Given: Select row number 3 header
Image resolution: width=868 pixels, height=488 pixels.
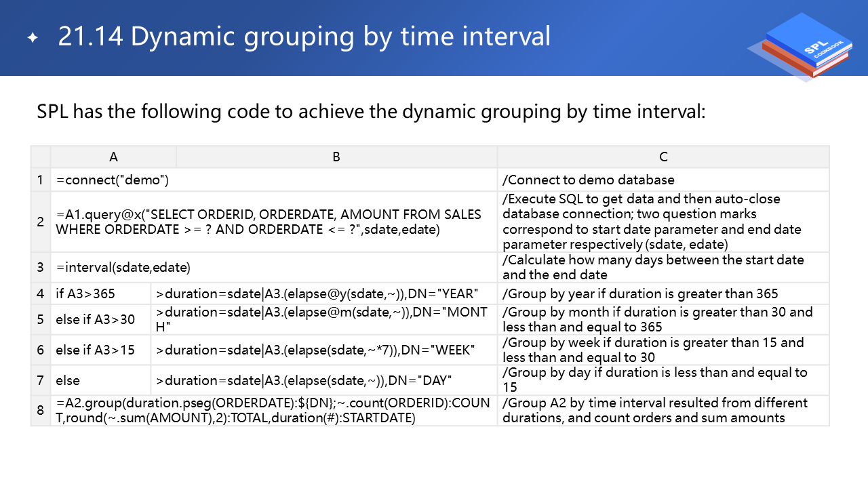Looking at the screenshot, I should (x=41, y=267).
